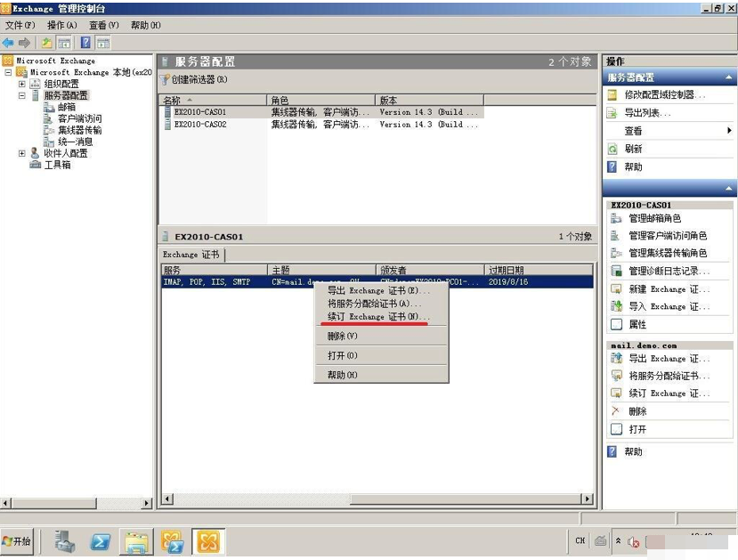Collapse the 服务器配置 tree node
The height and width of the screenshot is (560, 738).
[x=21, y=95]
